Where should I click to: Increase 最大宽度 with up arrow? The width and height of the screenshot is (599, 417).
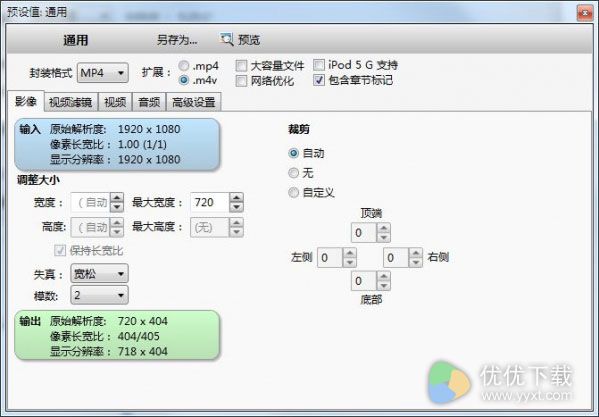(x=236, y=198)
